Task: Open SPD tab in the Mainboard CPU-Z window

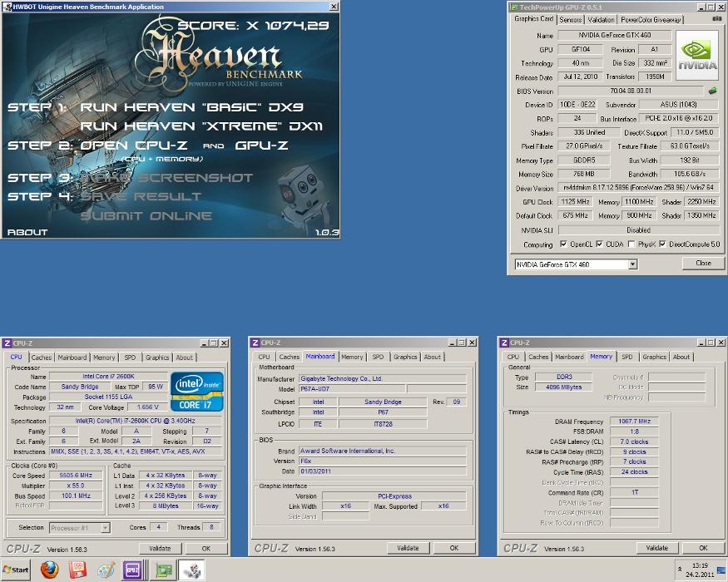Action: (378, 357)
